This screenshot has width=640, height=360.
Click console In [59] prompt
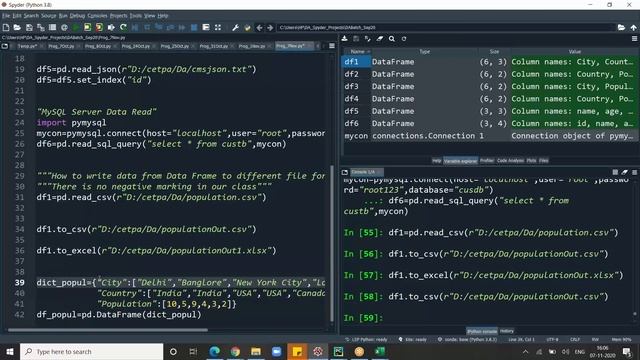point(363,318)
